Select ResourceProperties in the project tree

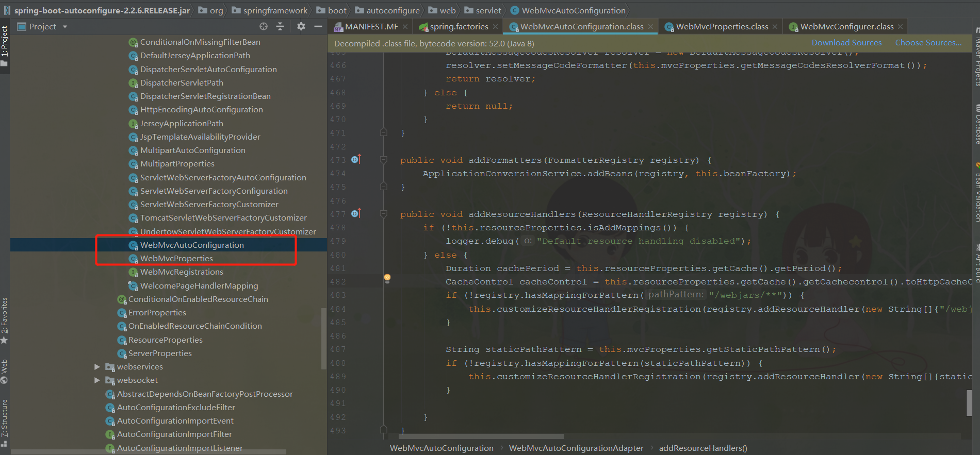click(x=165, y=340)
